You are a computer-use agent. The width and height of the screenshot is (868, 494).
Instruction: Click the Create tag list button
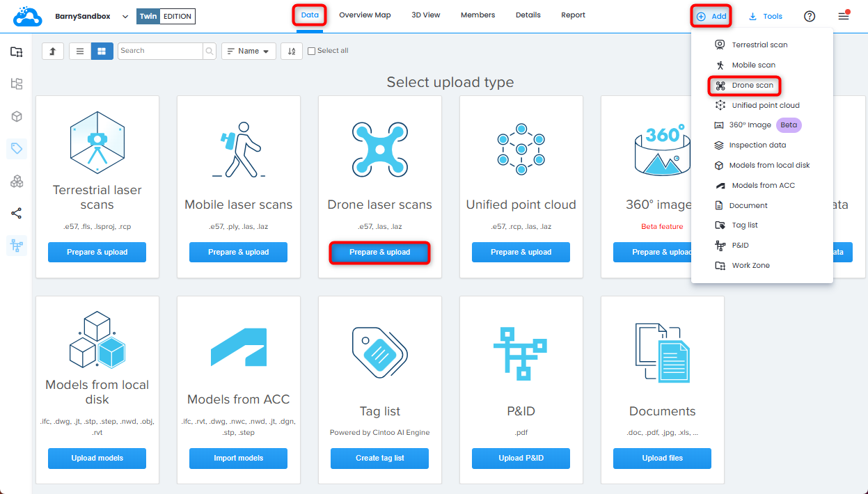(380, 459)
